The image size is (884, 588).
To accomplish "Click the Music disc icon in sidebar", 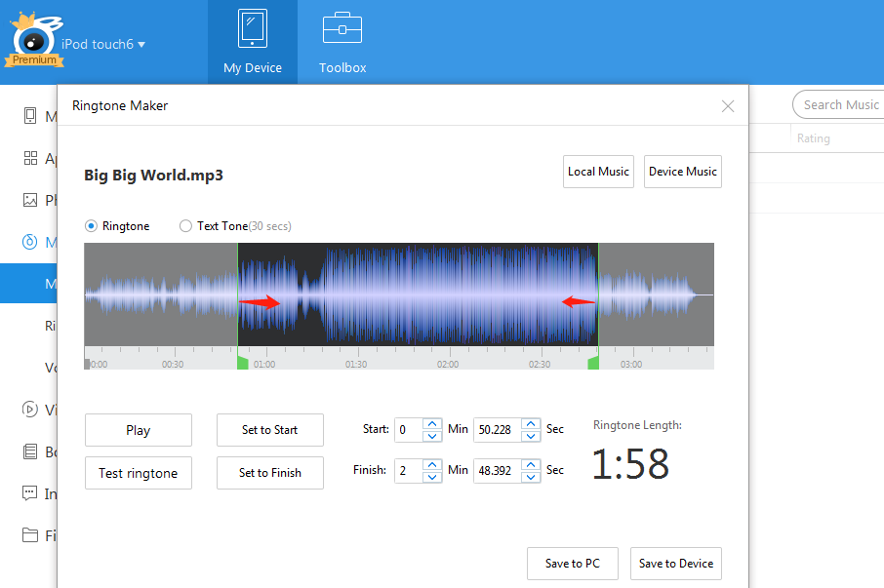I will pyautogui.click(x=30, y=242).
